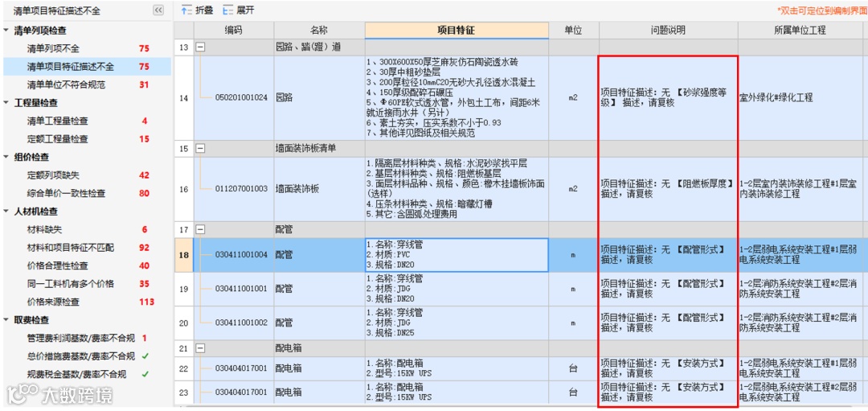Viewport: 868px width, 411px height.
Task: Select row number 23 header
Action: coord(183,393)
